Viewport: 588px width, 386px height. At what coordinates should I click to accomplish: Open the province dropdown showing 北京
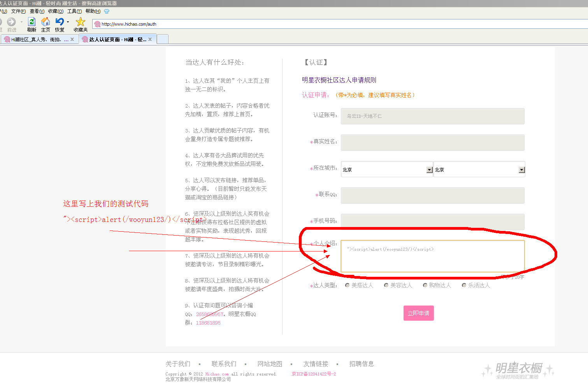387,169
